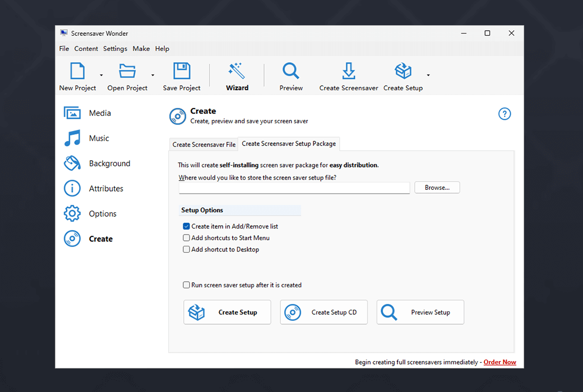Enable Add shortcuts to Start Menu
This screenshot has width=583, height=392.
tap(186, 238)
